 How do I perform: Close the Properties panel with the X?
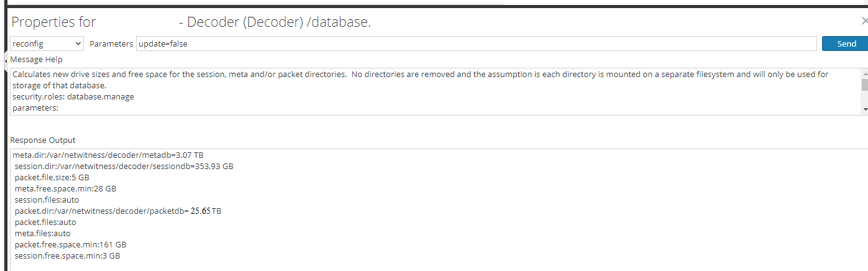(x=864, y=21)
